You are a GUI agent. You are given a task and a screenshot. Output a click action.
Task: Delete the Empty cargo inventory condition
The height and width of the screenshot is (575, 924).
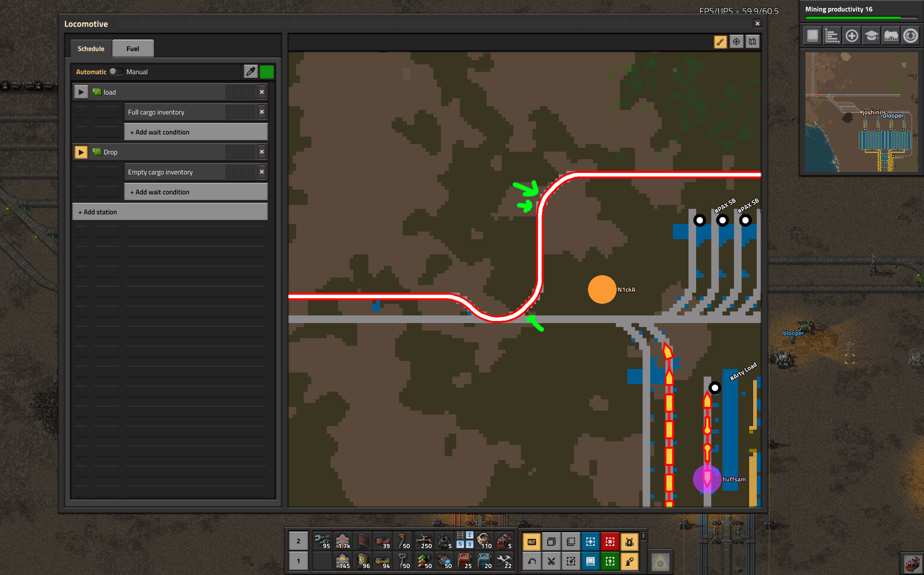click(262, 172)
